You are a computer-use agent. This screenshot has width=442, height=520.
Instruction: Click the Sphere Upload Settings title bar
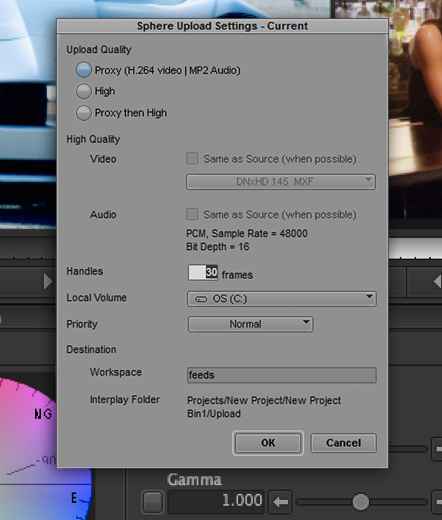click(x=222, y=26)
